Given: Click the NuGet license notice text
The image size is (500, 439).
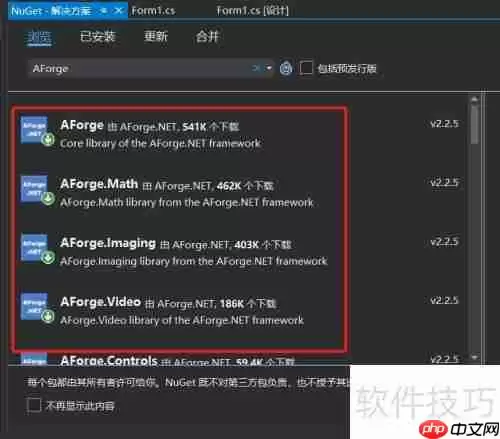Looking at the screenshot, I should click(188, 382).
